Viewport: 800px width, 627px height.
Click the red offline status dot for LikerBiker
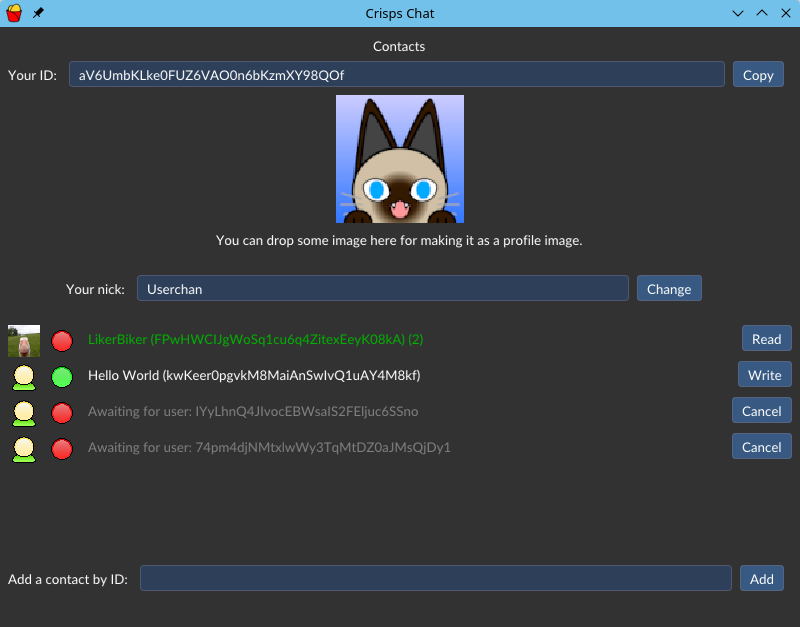point(62,341)
